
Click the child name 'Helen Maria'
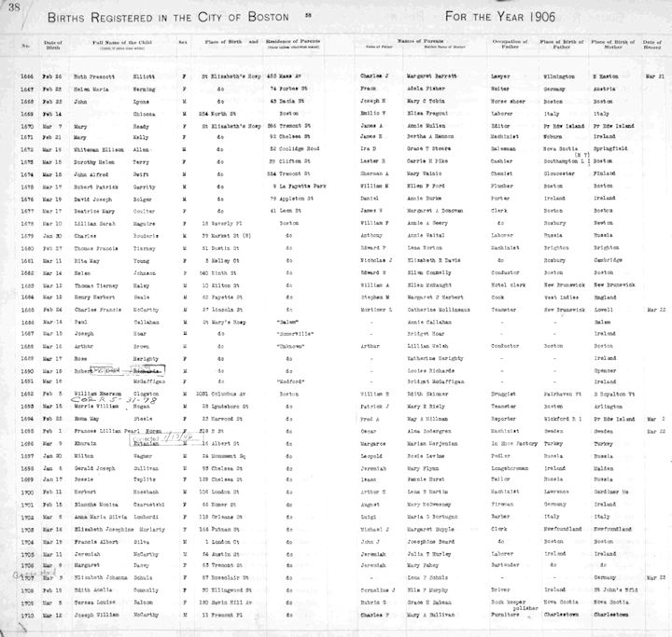(x=91, y=90)
